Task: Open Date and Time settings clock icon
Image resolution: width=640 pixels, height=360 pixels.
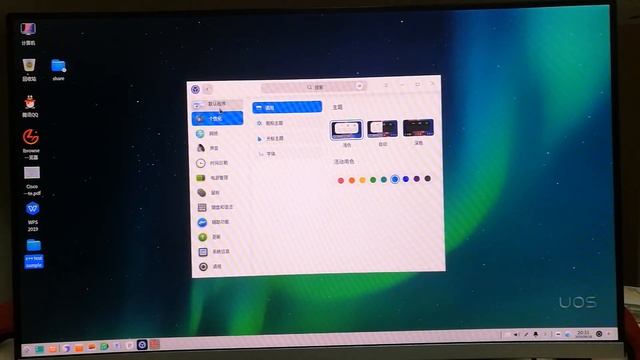Action: tap(200, 163)
